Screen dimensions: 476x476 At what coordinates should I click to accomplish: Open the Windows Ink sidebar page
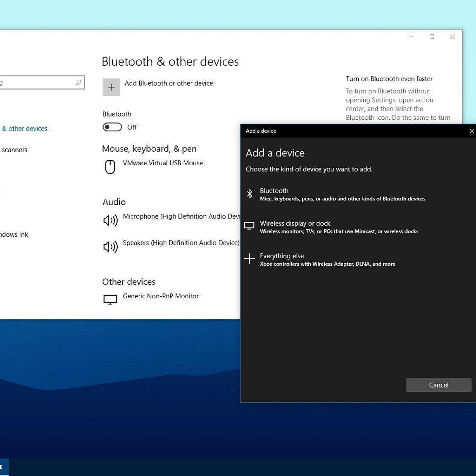(x=14, y=235)
